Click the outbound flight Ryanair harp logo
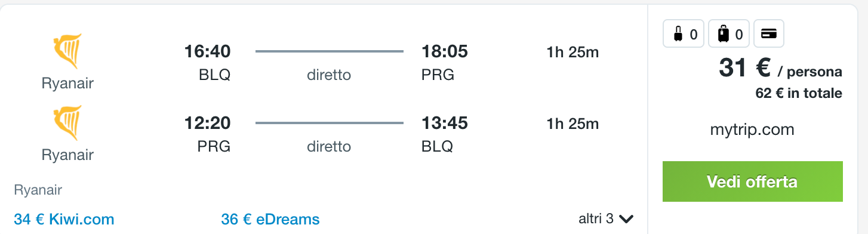The width and height of the screenshot is (868, 234). (x=67, y=51)
